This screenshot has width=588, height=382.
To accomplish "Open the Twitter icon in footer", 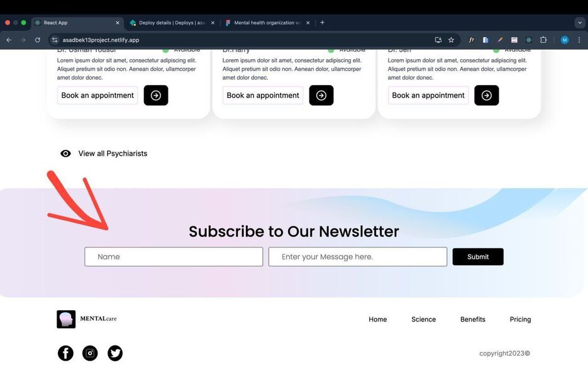I will click(115, 353).
